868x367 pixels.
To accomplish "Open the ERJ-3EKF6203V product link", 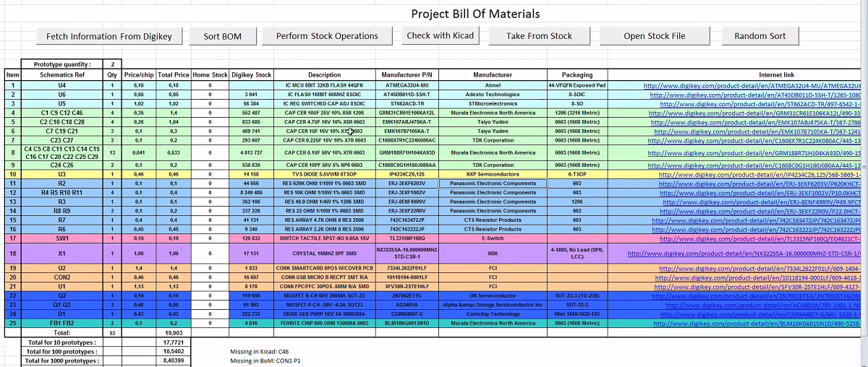I will 755,185.
